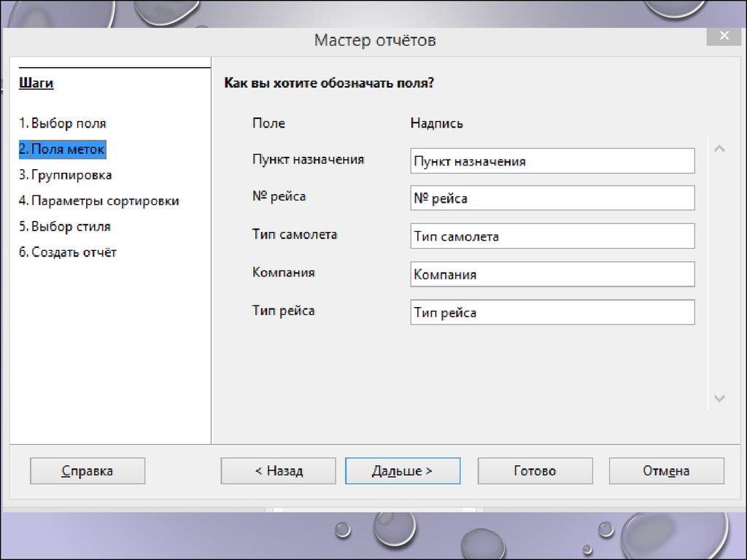Cancel the wizard with Отмена

(666, 471)
